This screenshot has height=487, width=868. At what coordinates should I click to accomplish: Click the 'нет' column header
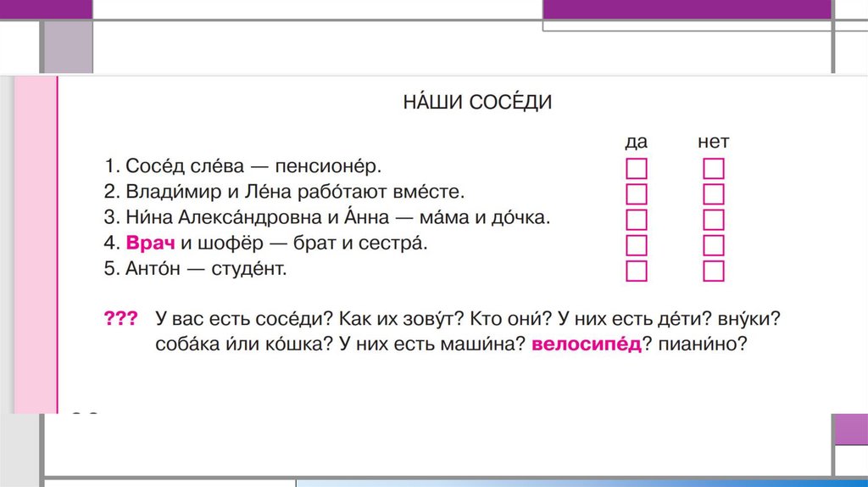(x=714, y=142)
